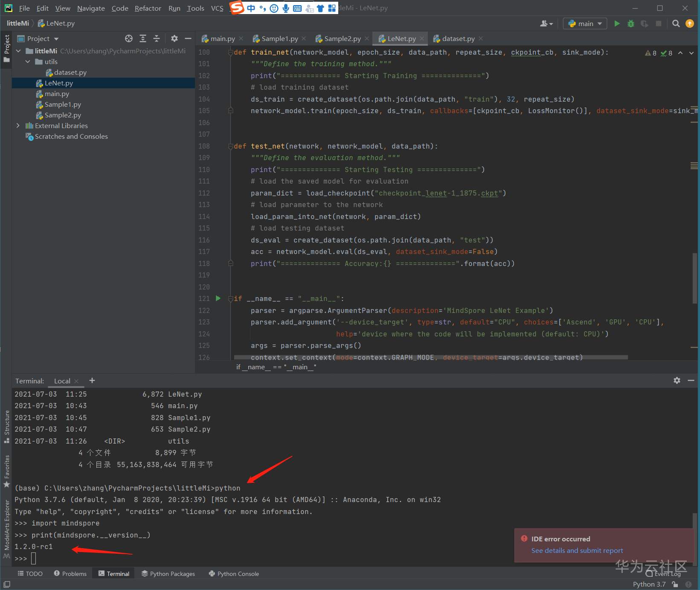Collapse the utils folder in project tree
Image resolution: width=700 pixels, height=590 pixels.
pos(28,61)
